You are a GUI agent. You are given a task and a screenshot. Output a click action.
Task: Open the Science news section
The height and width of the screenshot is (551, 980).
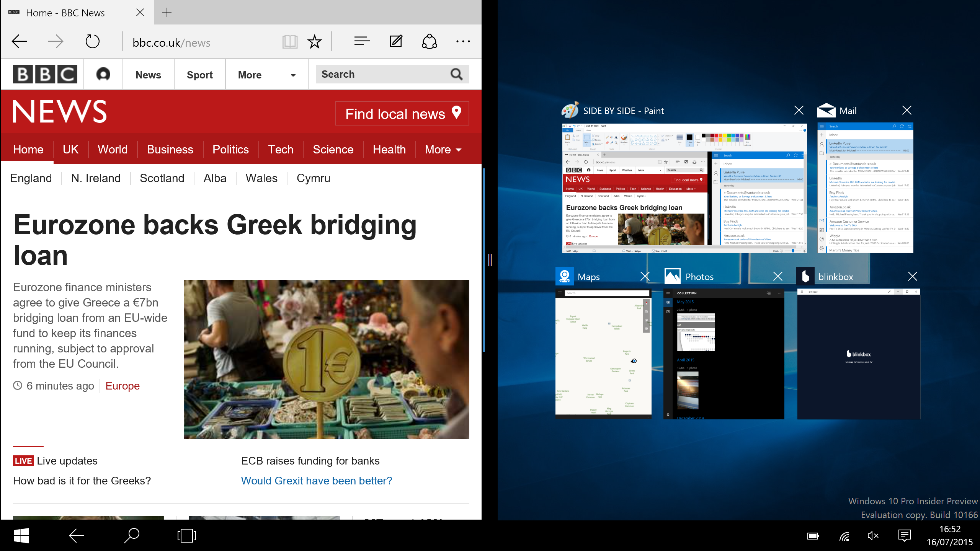333,149
